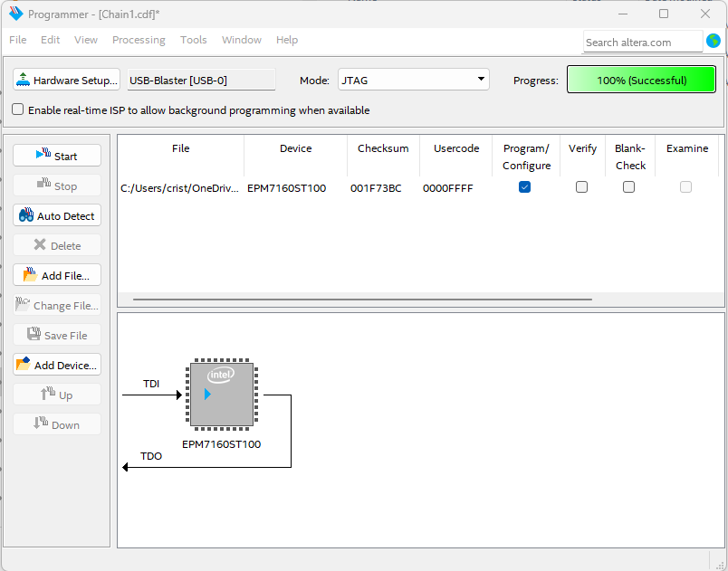Open Hardware Setup dialog
This screenshot has height=571, width=728.
[x=67, y=80]
